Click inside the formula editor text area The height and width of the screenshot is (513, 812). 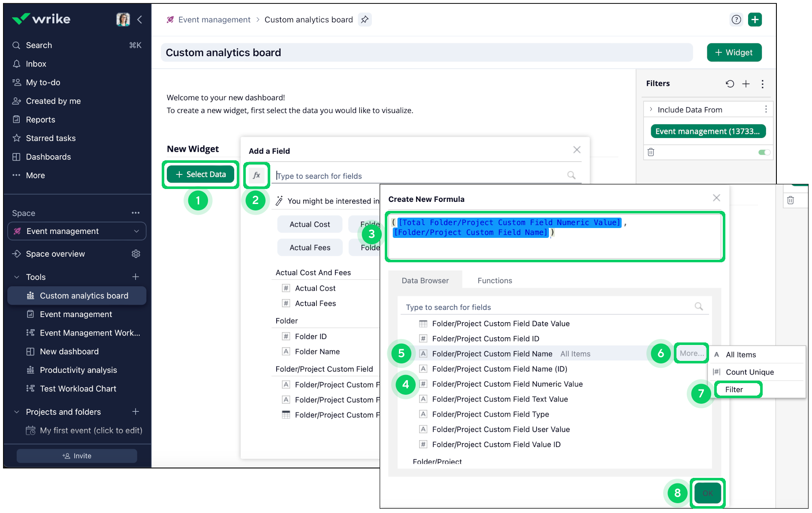pyautogui.click(x=555, y=237)
